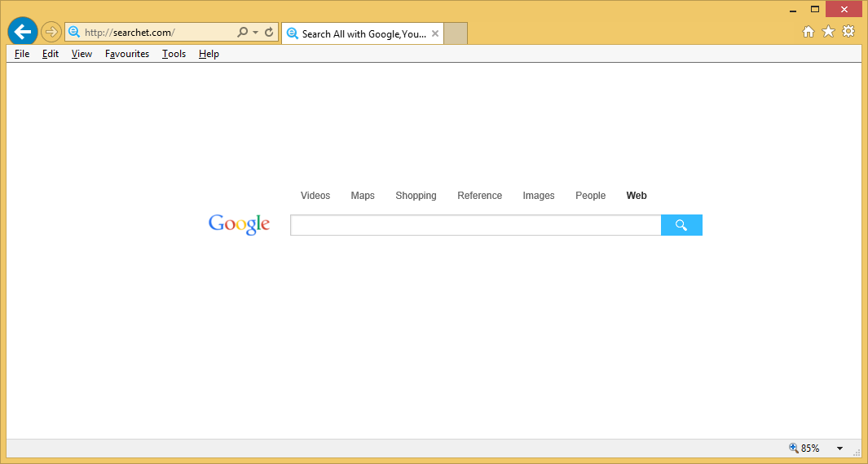The image size is (868, 464).
Task: Refresh the page with the reload icon
Action: pyautogui.click(x=269, y=32)
